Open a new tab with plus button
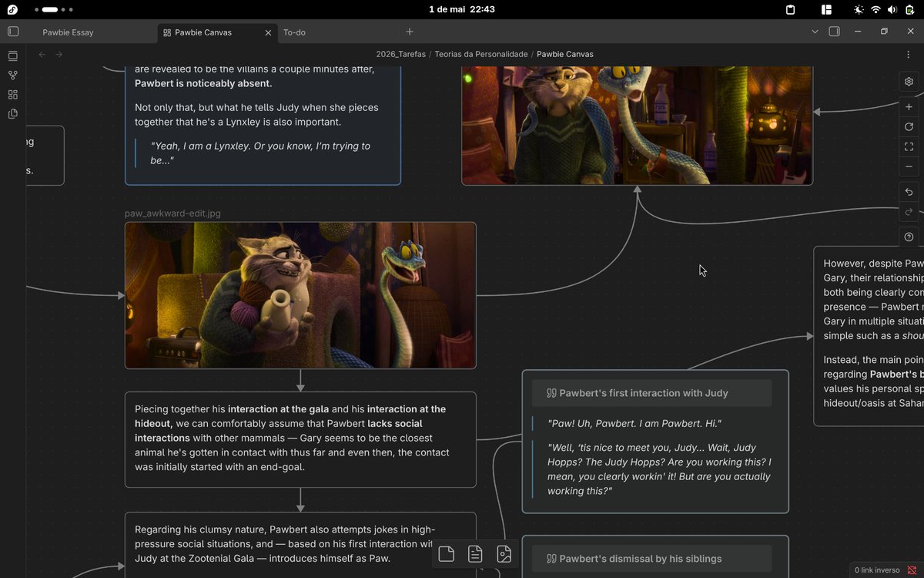Screen dimensions: 924x578 [x=410, y=32]
